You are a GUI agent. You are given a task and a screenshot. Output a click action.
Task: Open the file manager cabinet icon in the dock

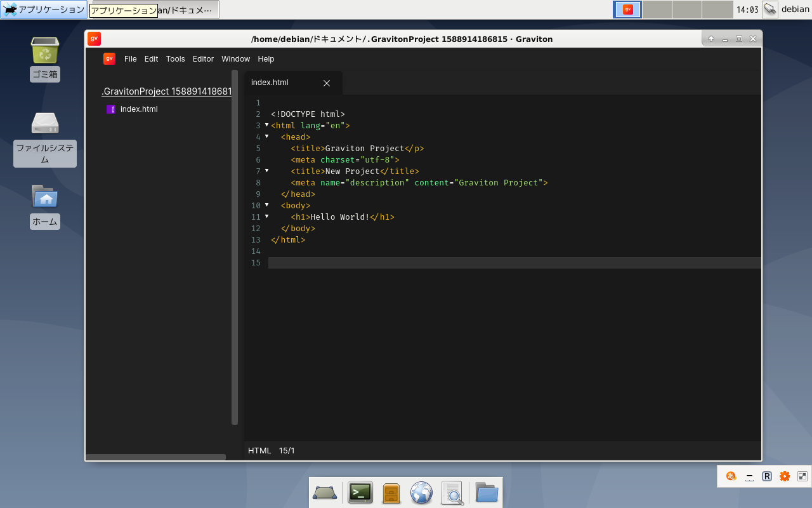click(x=391, y=493)
